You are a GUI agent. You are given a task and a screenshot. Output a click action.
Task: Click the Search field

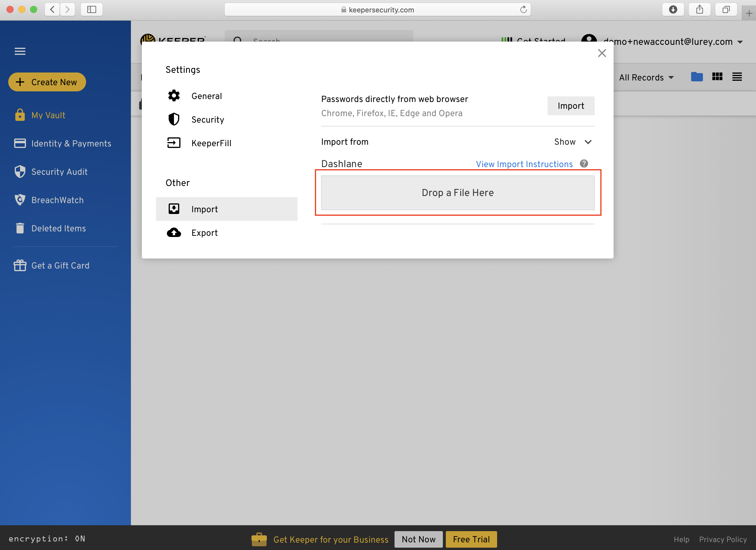(x=319, y=37)
